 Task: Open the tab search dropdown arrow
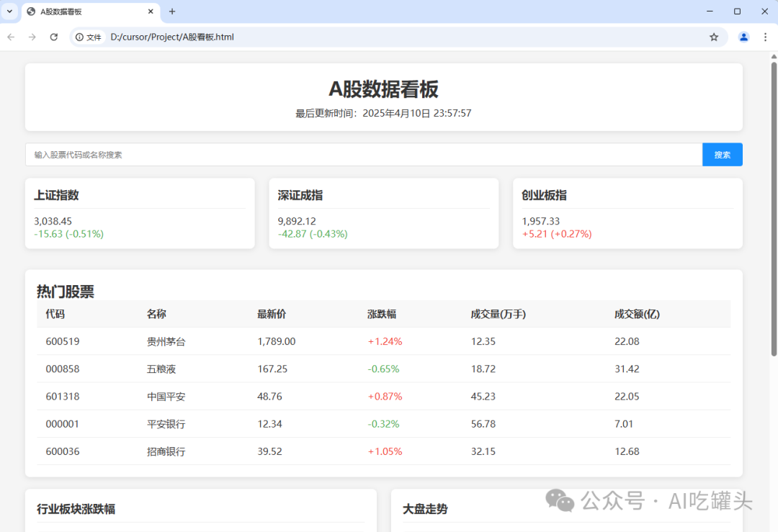9,12
